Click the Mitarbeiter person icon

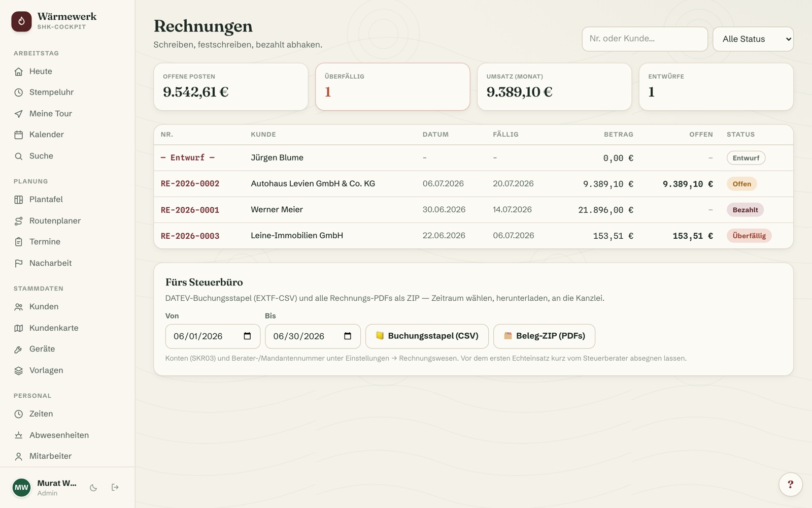coord(19,456)
